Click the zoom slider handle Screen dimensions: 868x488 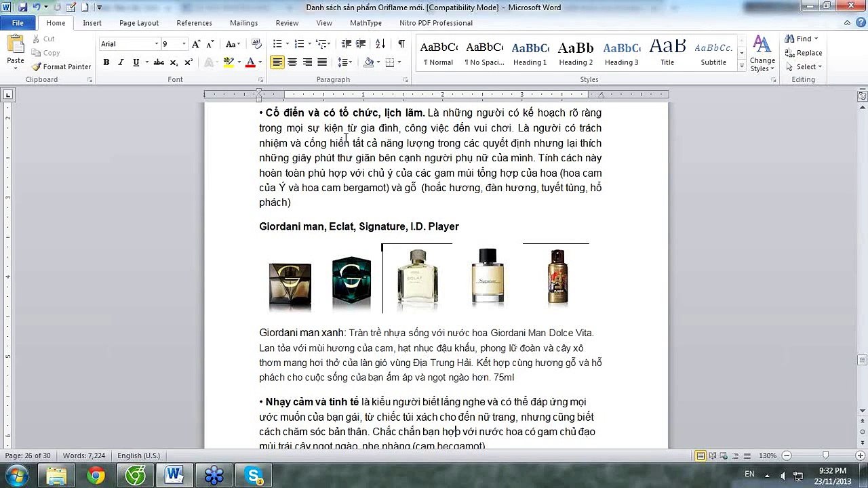[x=825, y=455]
